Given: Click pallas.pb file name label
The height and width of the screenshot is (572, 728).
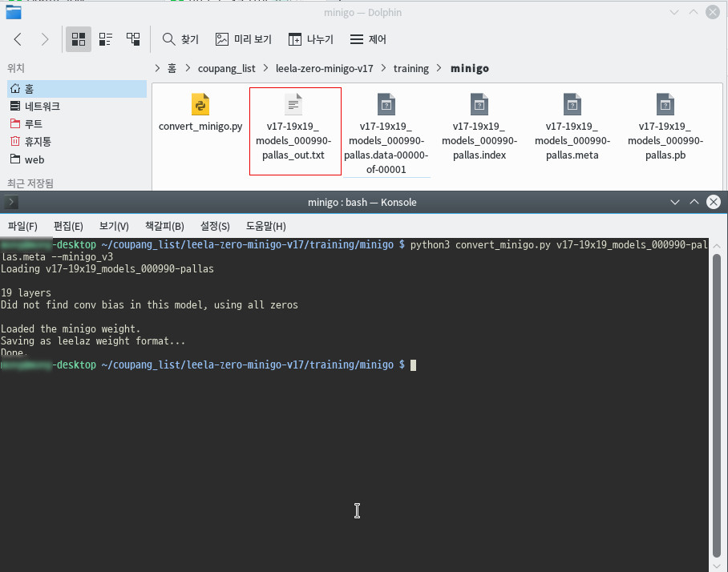Looking at the screenshot, I should pos(665,140).
